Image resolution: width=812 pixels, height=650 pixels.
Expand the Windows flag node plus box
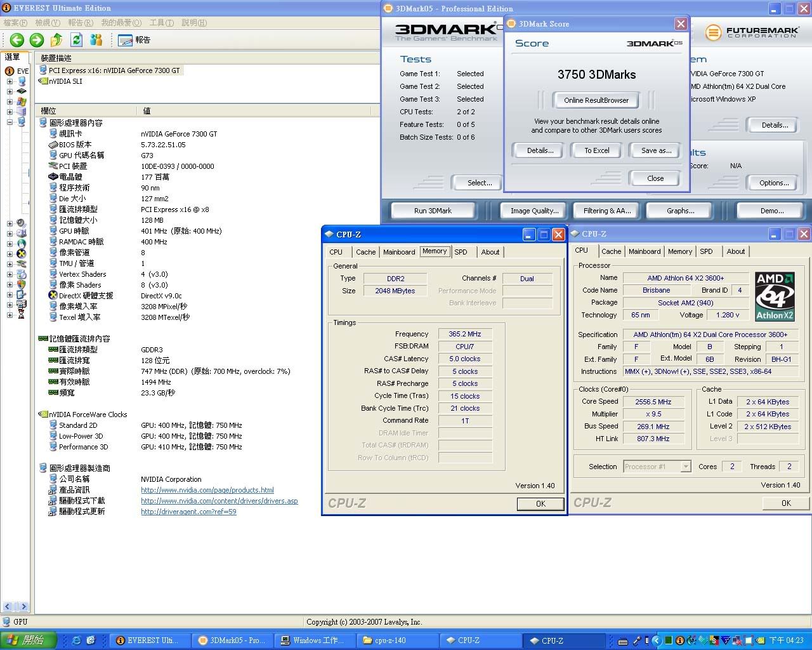point(10,102)
